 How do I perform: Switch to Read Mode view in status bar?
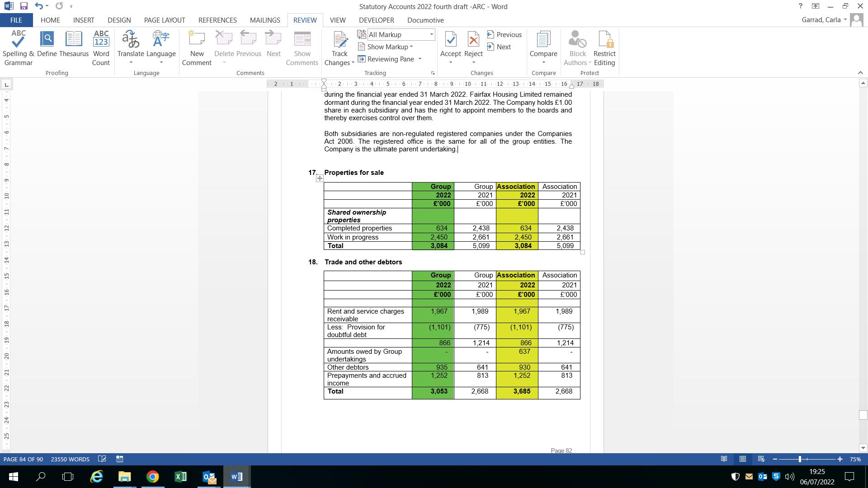pos(724,459)
